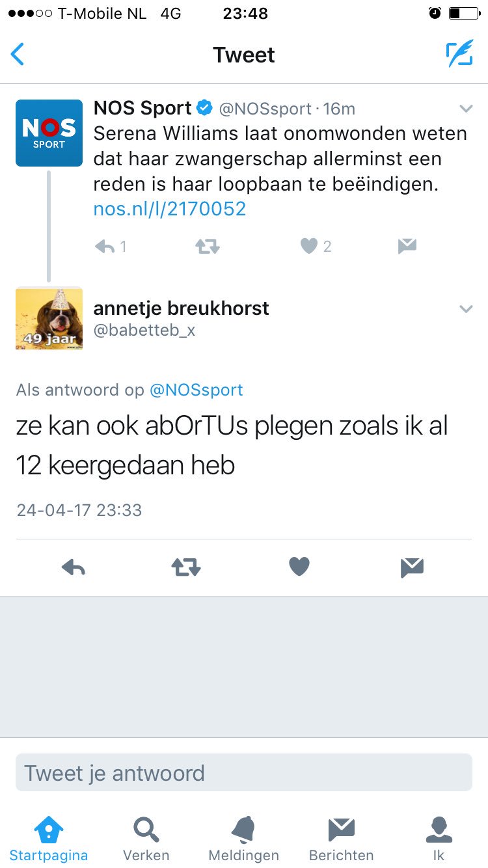Viewport: 488px width, 868px height.
Task: Like annetje breukhorst's reply with the heart
Action: pyautogui.click(x=299, y=567)
